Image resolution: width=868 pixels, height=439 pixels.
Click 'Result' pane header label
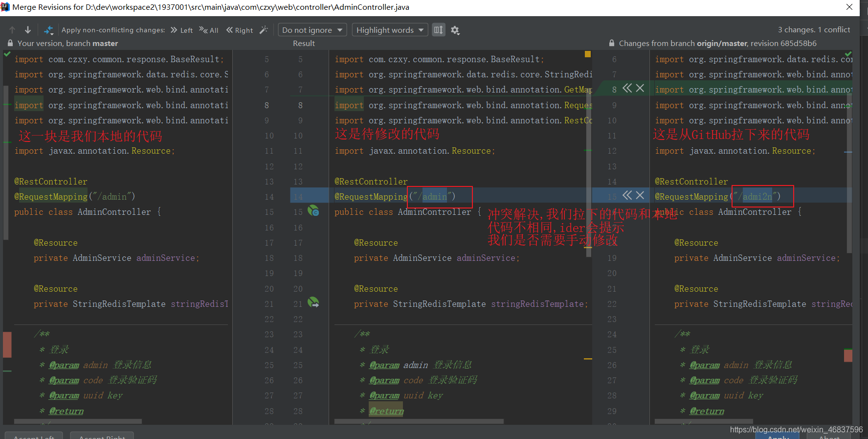click(x=304, y=43)
